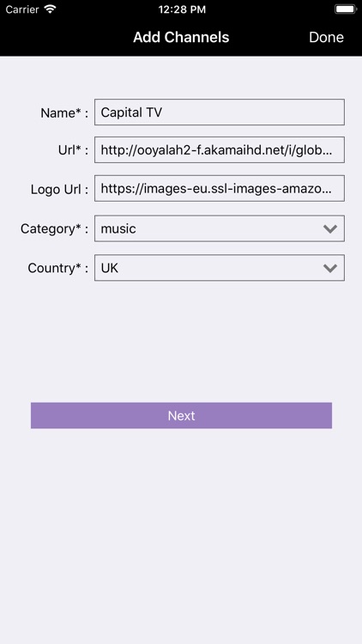Image resolution: width=362 pixels, height=644 pixels.
Task: Tap the Carrier text in status bar
Action: (x=22, y=9)
